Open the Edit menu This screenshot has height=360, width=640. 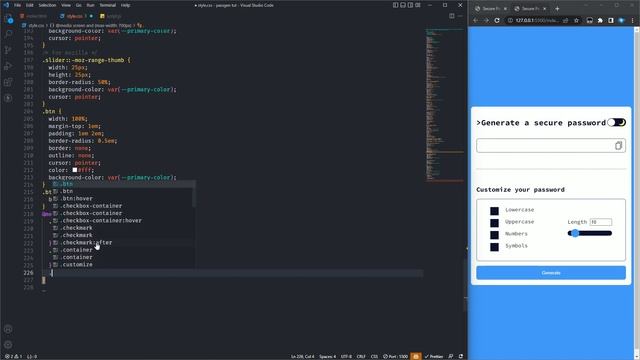(x=30, y=5)
